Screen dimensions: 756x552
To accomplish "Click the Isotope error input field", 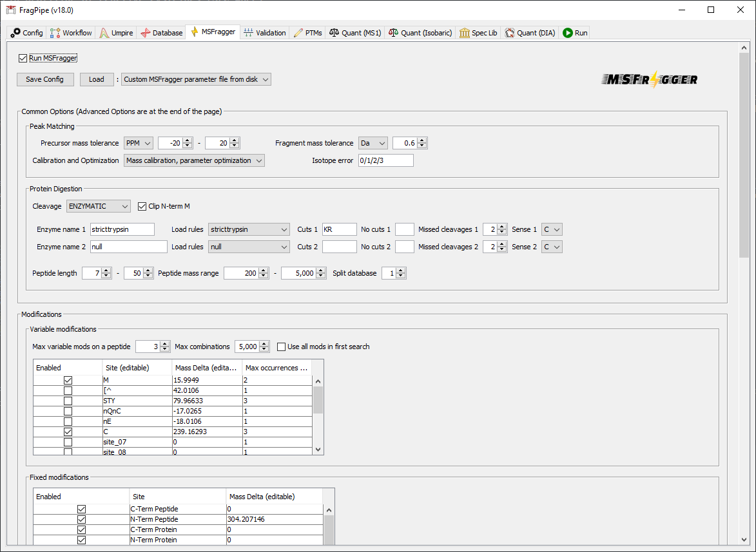I will pyautogui.click(x=385, y=160).
